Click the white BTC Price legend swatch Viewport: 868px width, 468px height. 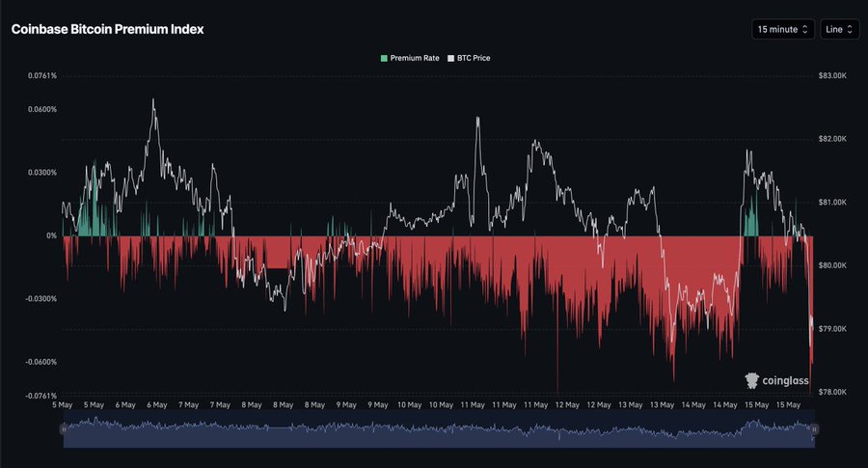[450, 58]
